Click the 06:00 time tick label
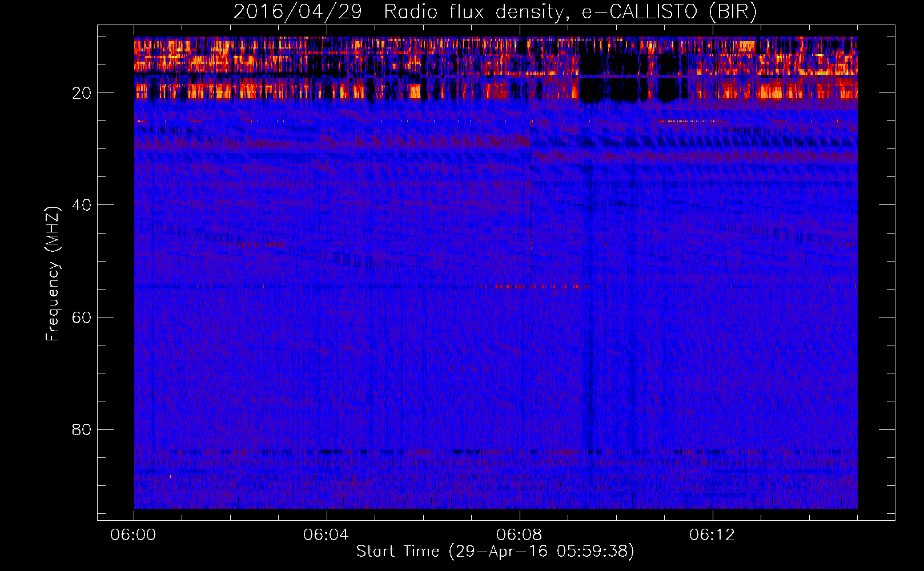The width and height of the screenshot is (924, 571). point(134,535)
